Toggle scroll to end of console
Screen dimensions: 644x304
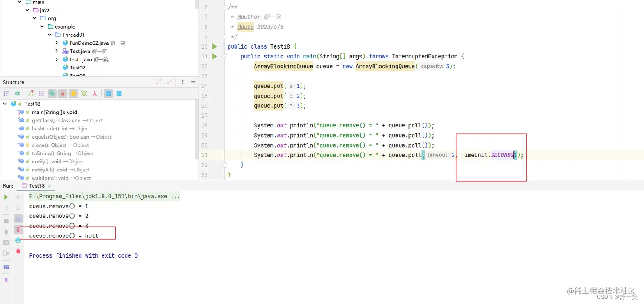(18, 229)
